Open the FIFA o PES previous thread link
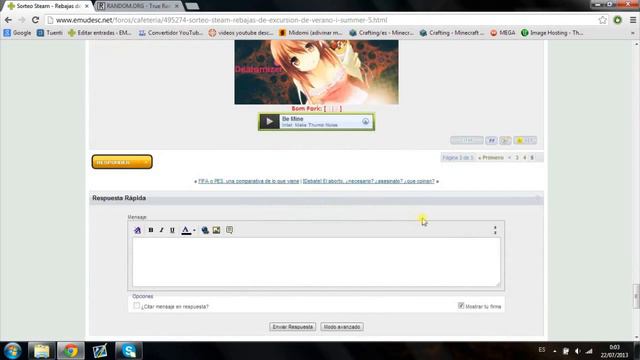 click(249, 181)
